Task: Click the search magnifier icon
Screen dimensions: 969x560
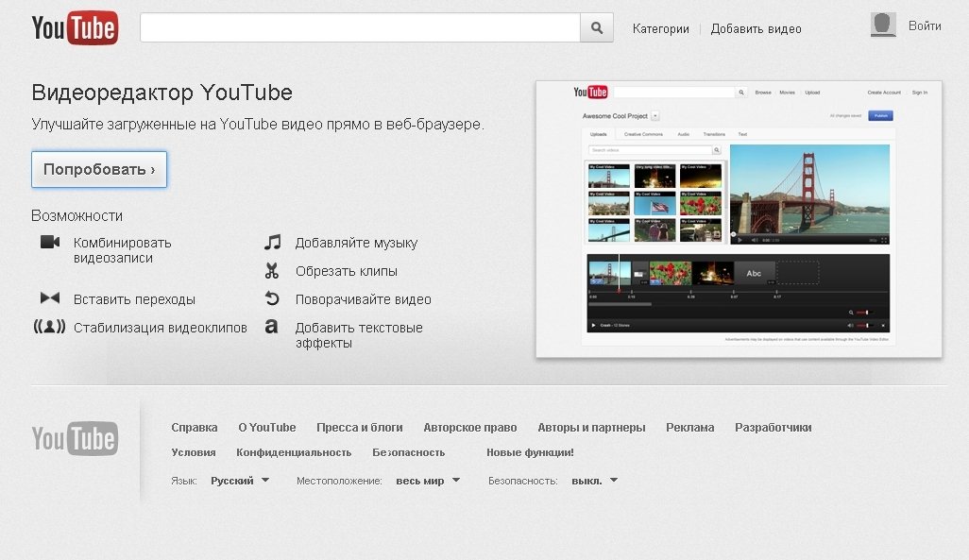Action: point(596,26)
